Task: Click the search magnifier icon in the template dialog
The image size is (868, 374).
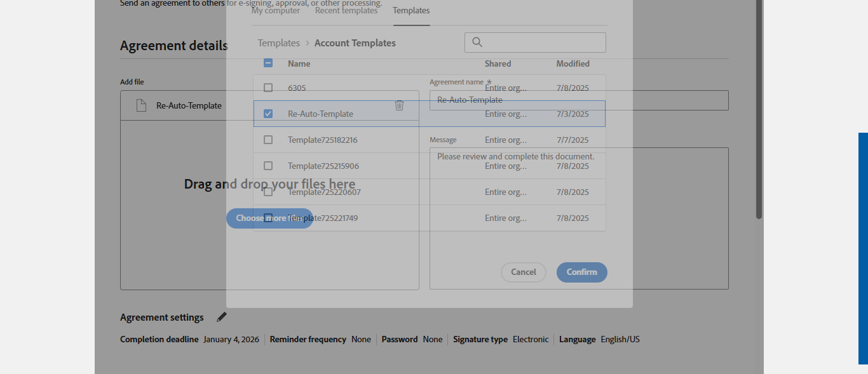Action: 477,43
